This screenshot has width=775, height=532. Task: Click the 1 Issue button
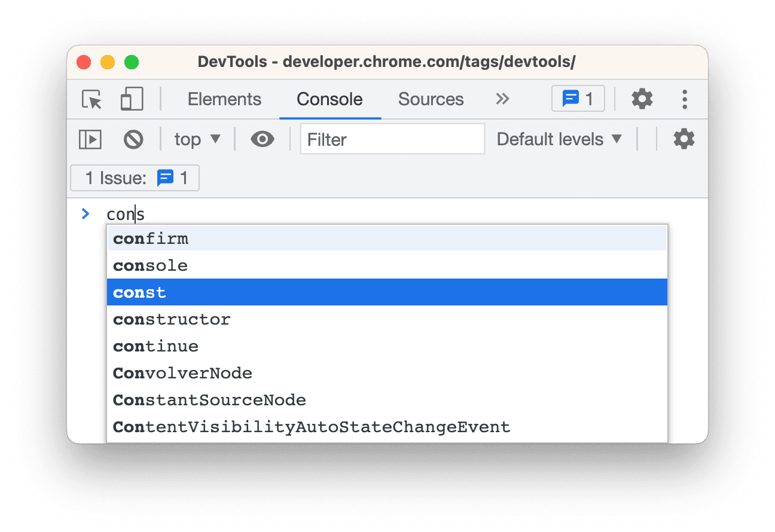[x=134, y=178]
